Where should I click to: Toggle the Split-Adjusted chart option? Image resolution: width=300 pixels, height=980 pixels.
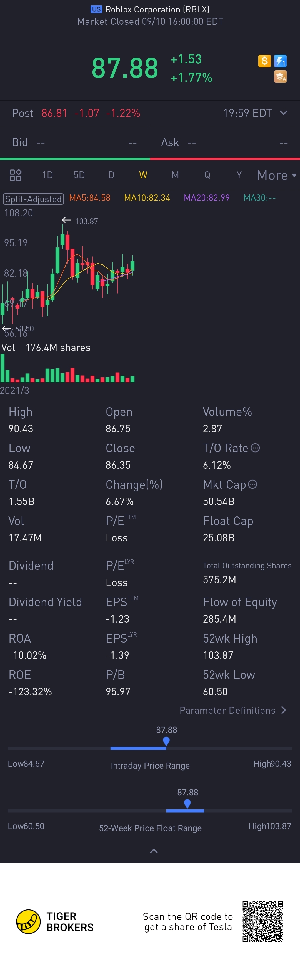tap(33, 199)
